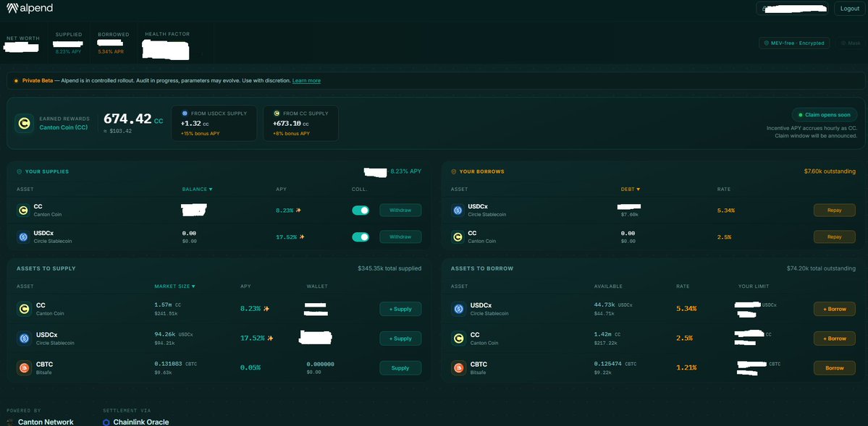Click the CBTC Bitsafe icon in Assets to Supply
The width and height of the screenshot is (868, 426).
coord(24,368)
